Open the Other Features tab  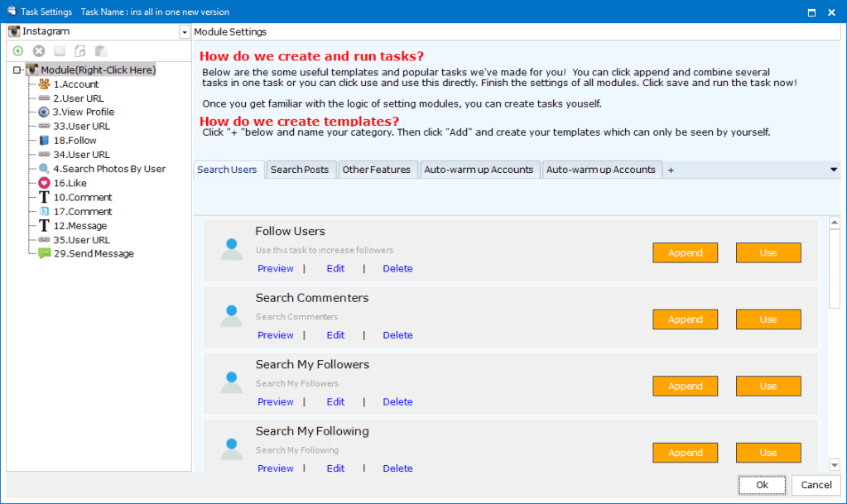tap(376, 170)
